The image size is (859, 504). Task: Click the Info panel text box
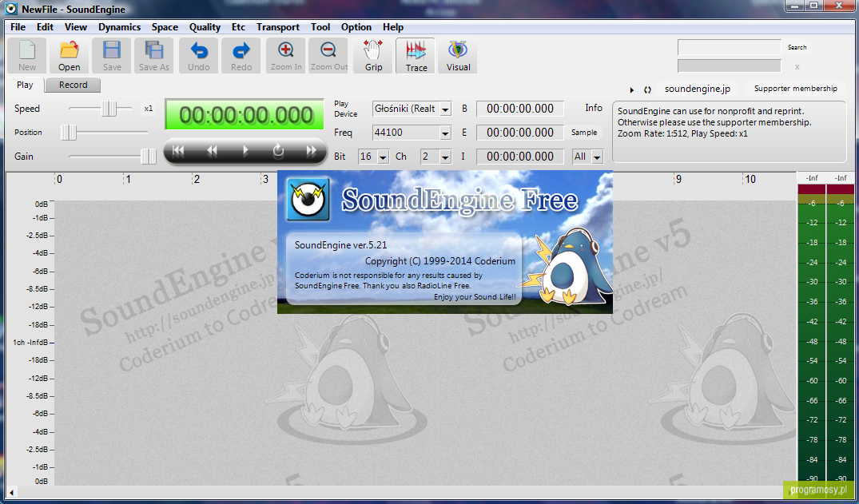(x=730, y=132)
